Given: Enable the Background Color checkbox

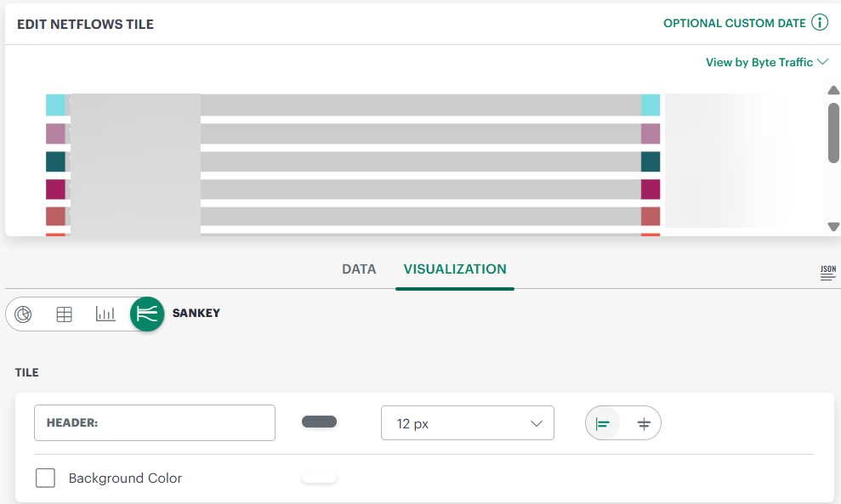Looking at the screenshot, I should coord(45,479).
